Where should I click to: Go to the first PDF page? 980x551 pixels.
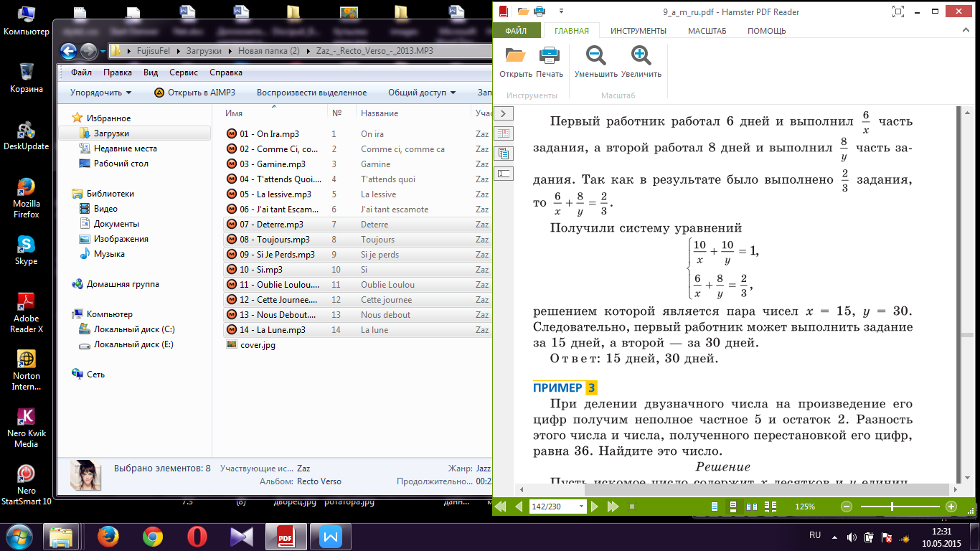coord(501,507)
